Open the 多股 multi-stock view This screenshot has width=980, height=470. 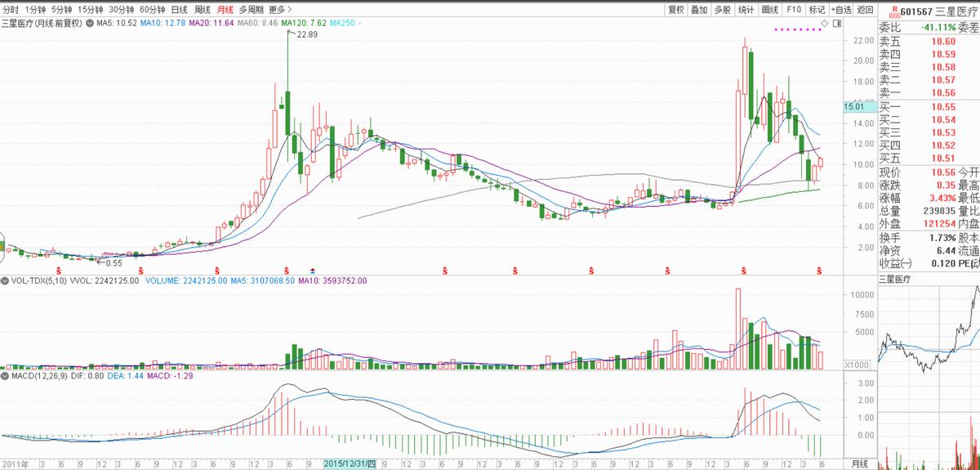click(x=723, y=10)
